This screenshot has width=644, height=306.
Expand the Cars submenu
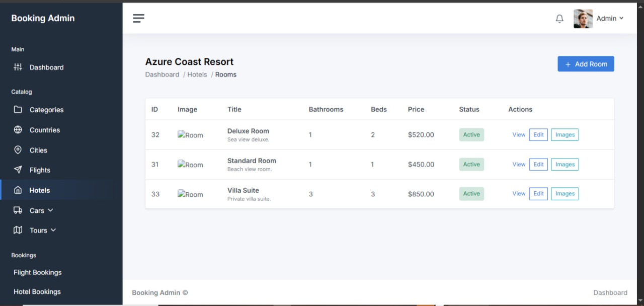click(50, 210)
